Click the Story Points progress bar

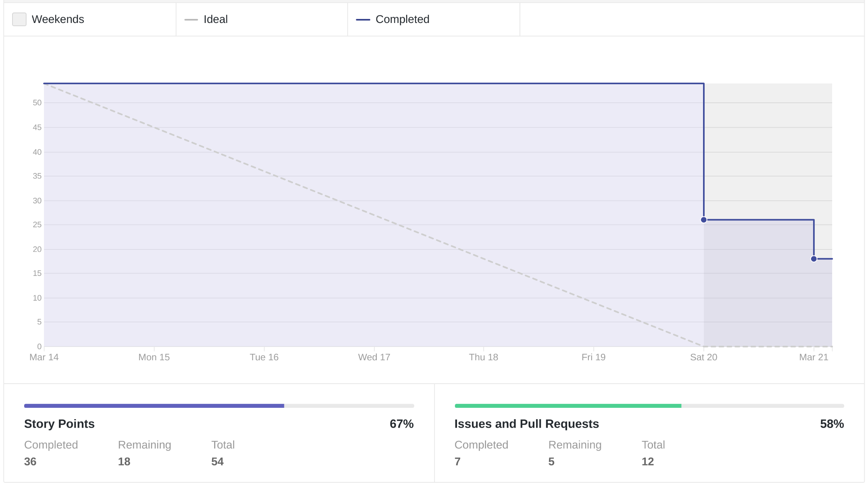(x=219, y=406)
